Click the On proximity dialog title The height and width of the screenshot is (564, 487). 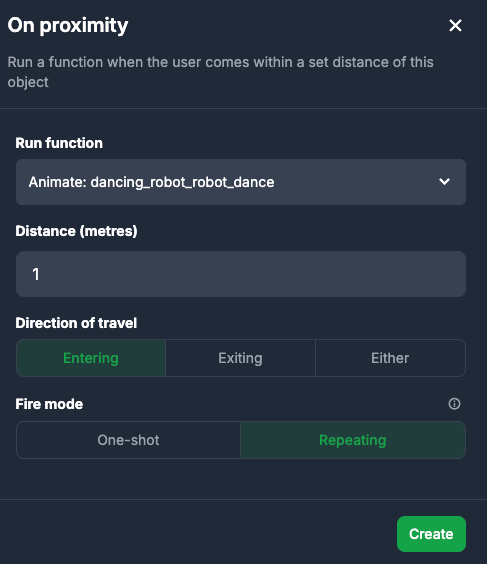[x=68, y=26]
